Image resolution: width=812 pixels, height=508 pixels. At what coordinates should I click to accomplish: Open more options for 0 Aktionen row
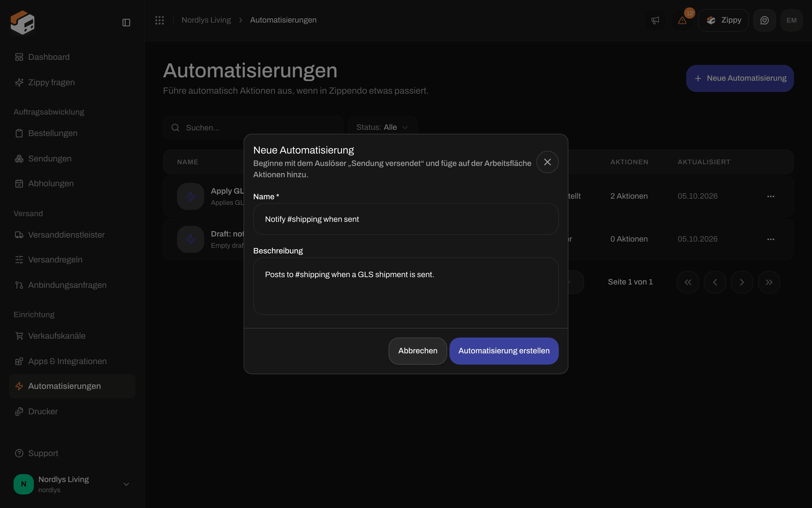click(771, 239)
